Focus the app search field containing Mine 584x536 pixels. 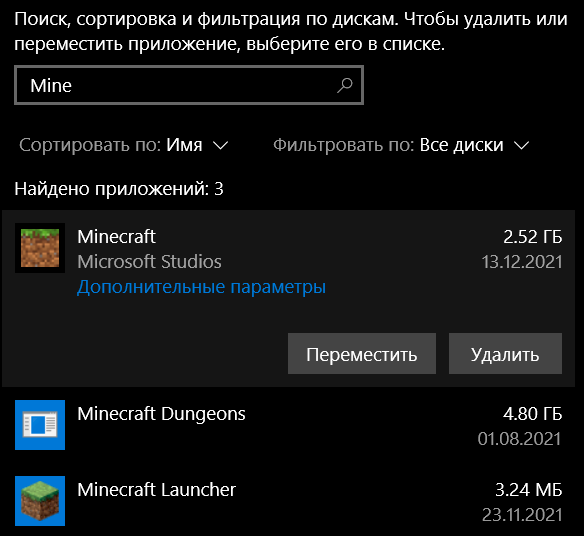(189, 85)
